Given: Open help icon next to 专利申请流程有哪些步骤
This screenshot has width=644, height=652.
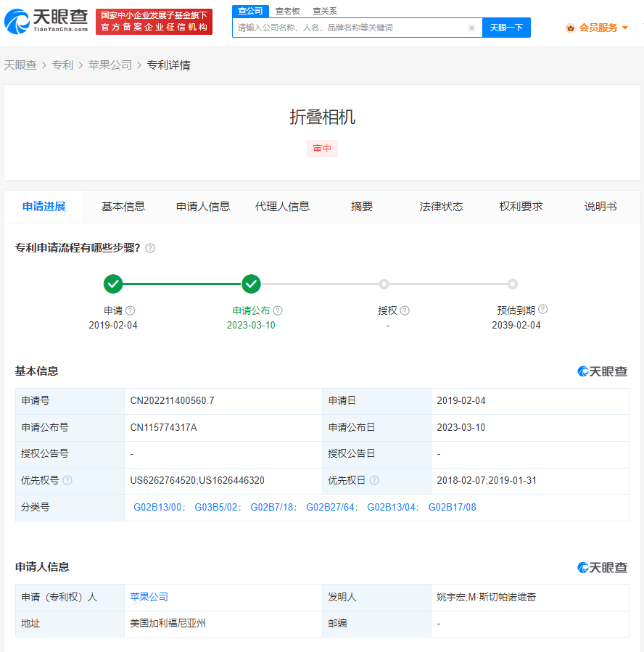Looking at the screenshot, I should (x=150, y=248).
